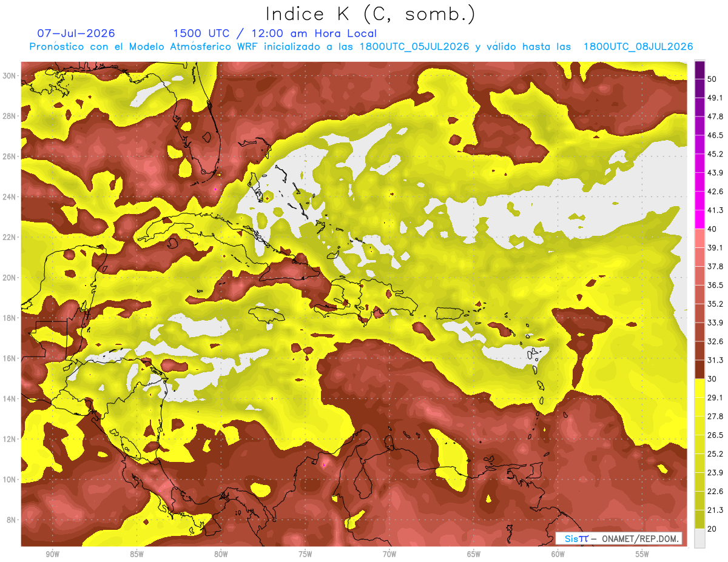Click the latitude axis label '30N'
728x562 pixels.
click(10, 76)
